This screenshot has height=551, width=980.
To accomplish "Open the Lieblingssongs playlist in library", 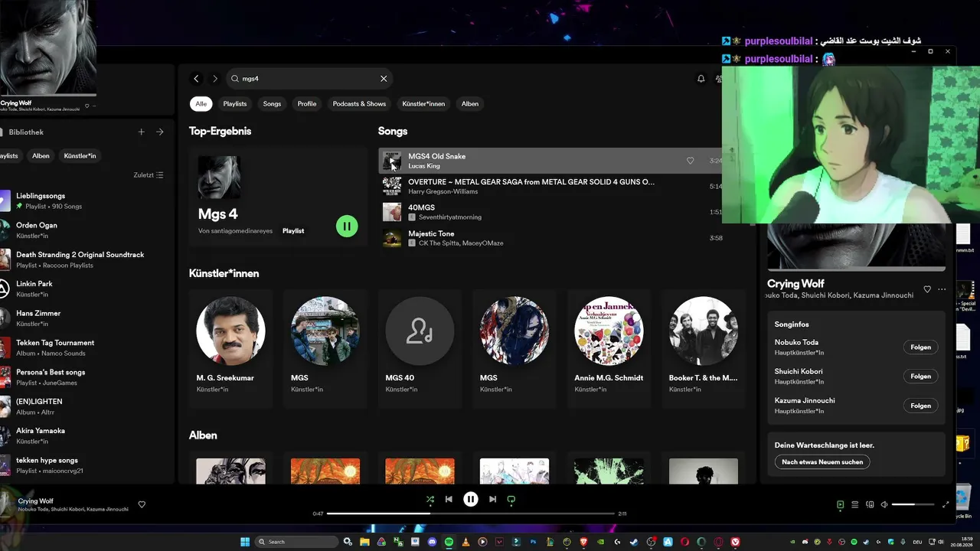I will (83, 201).
